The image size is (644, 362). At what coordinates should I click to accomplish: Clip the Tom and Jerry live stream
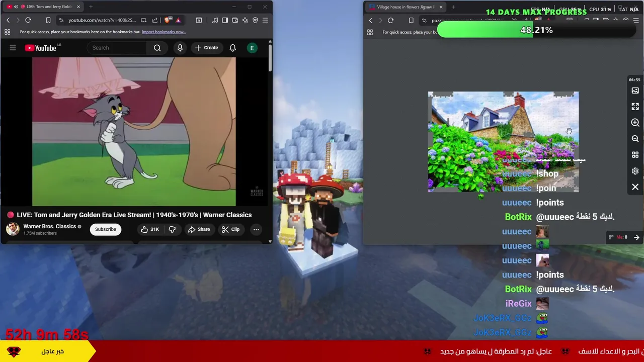[230, 229]
